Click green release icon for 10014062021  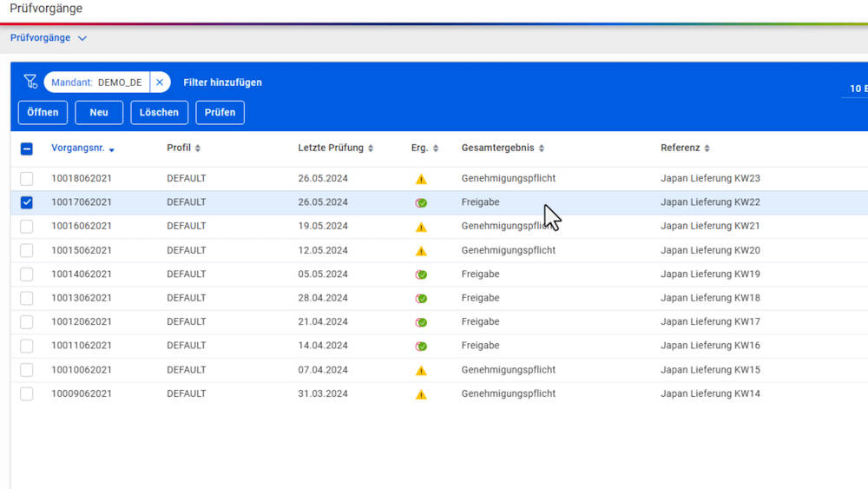[421, 274]
